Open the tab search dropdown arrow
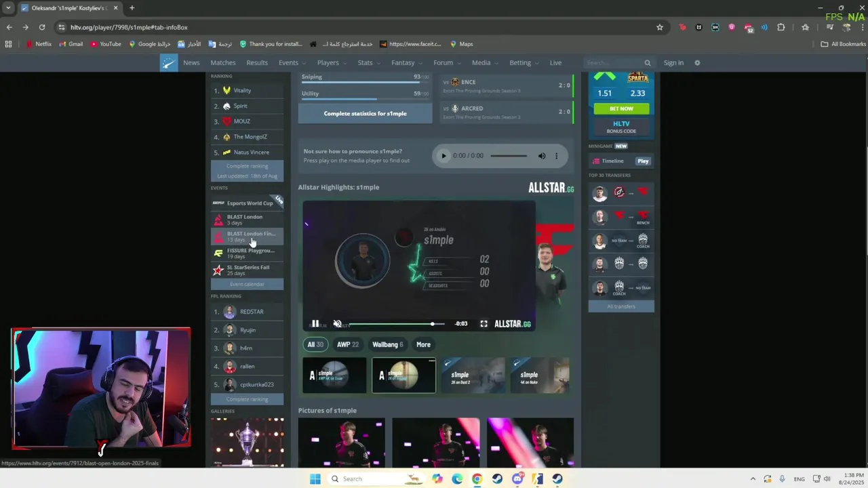 click(x=8, y=8)
